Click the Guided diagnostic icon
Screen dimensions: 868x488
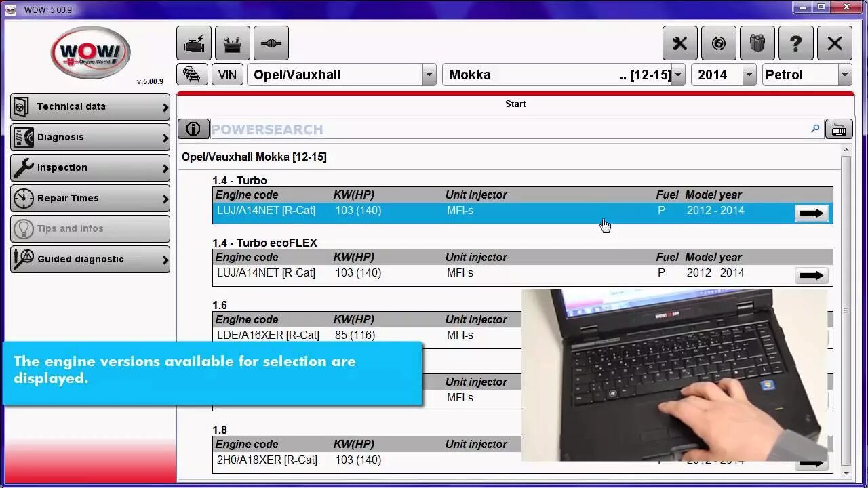pyautogui.click(x=23, y=259)
